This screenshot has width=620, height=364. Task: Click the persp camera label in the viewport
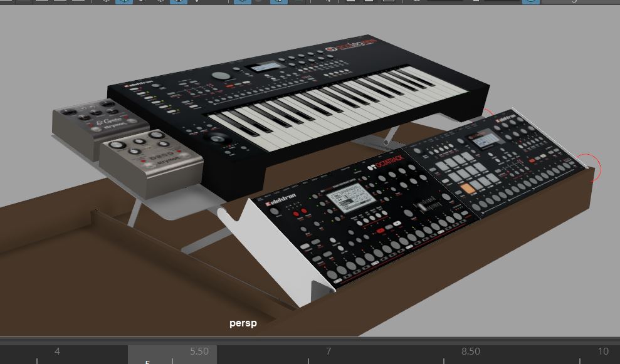(243, 323)
